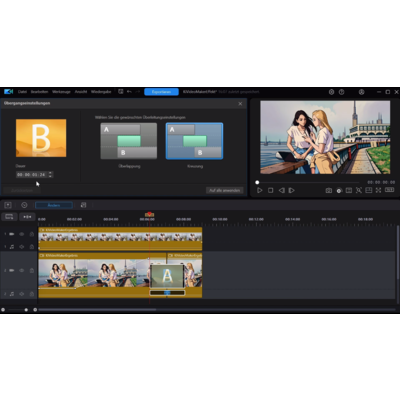This screenshot has height=400, width=400.
Task: Click the track 2 audio note icon
Action: [x=12, y=294]
